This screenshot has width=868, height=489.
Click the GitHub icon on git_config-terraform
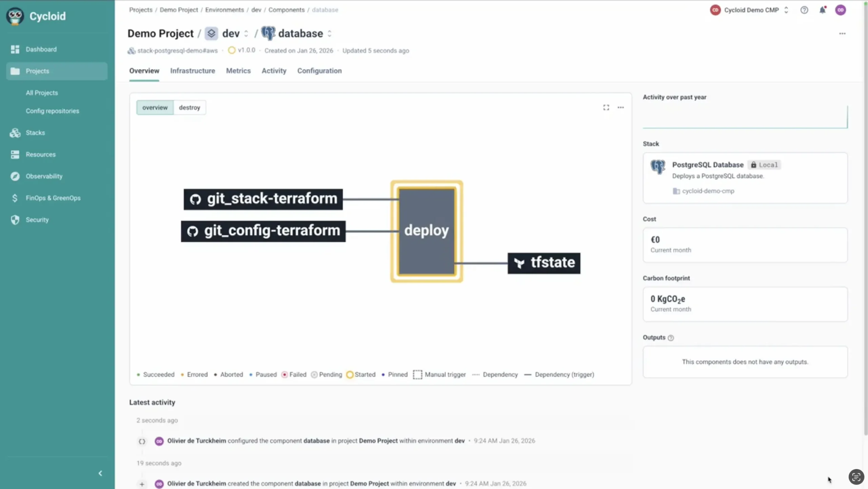point(193,231)
